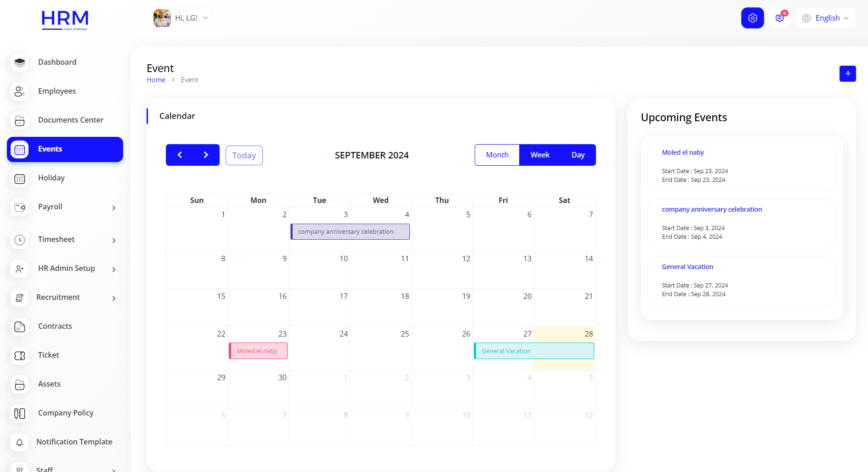Open the messages notification icon

click(779, 18)
